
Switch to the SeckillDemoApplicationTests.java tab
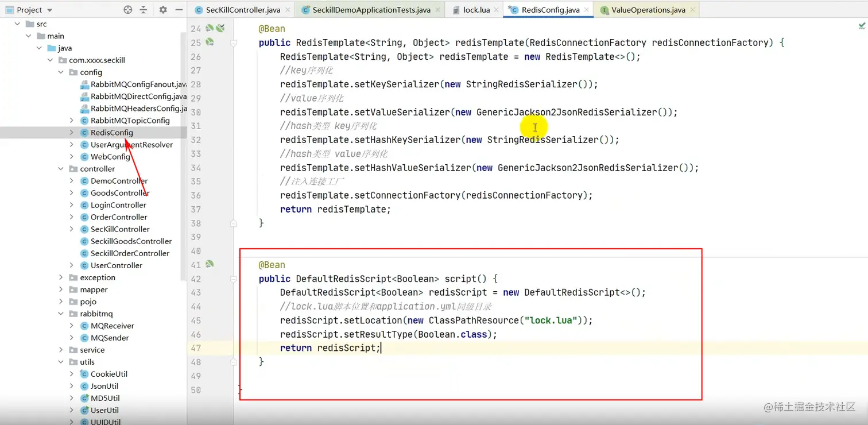pos(371,10)
